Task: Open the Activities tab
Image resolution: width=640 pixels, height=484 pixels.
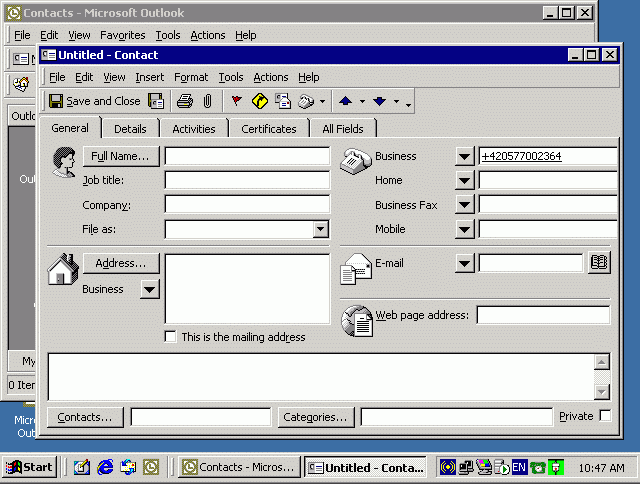Action: (x=194, y=129)
